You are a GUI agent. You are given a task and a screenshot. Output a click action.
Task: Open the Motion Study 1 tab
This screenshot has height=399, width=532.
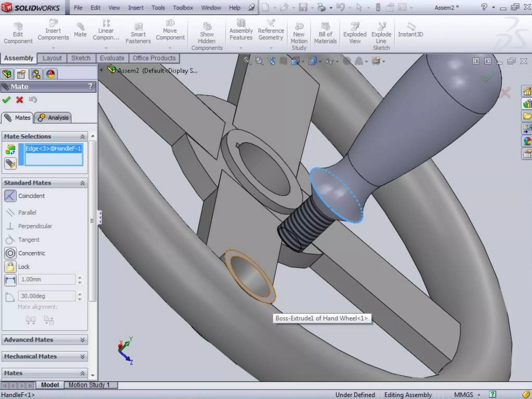89,385
